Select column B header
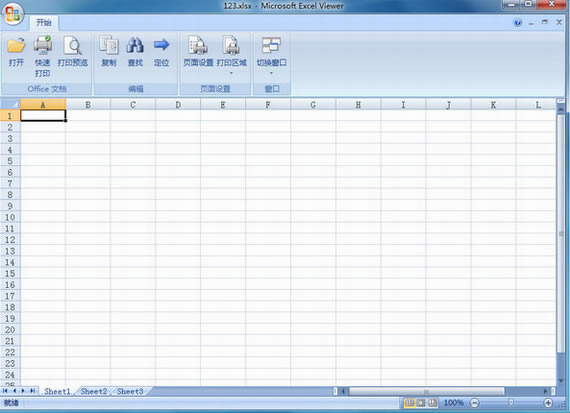The image size is (570, 413). pos(88,105)
